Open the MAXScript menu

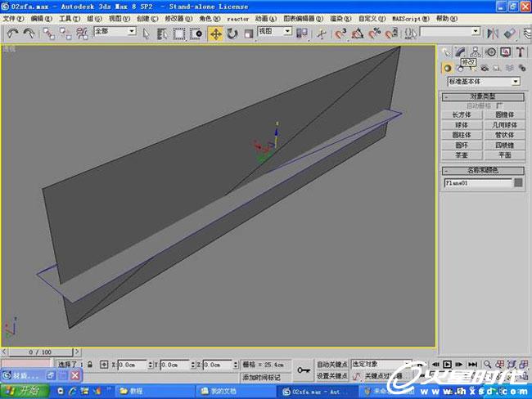411,19
